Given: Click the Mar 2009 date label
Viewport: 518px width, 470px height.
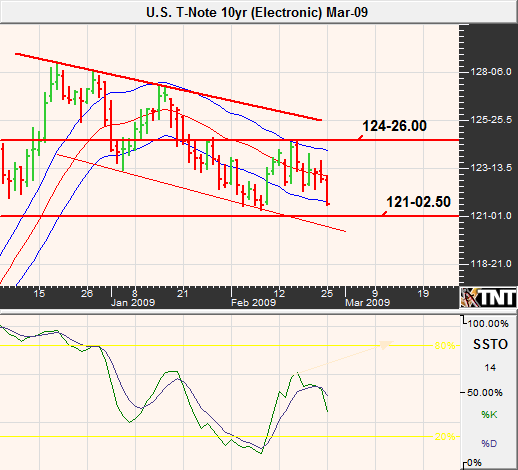Looking at the screenshot, I should [367, 303].
